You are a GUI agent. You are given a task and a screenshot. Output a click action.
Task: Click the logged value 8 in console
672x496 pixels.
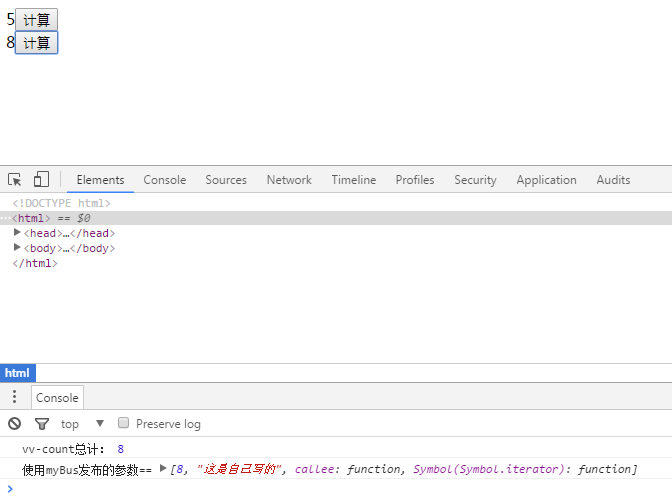[x=120, y=449]
